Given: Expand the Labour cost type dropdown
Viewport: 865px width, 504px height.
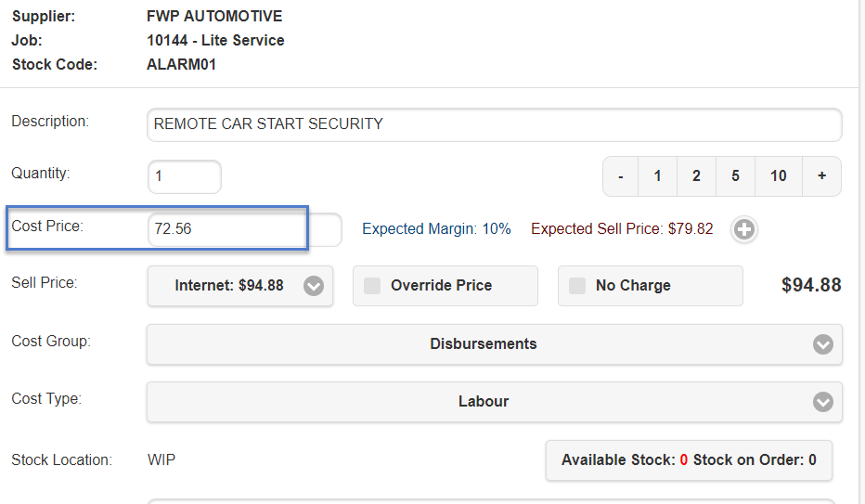Looking at the screenshot, I should point(822,402).
